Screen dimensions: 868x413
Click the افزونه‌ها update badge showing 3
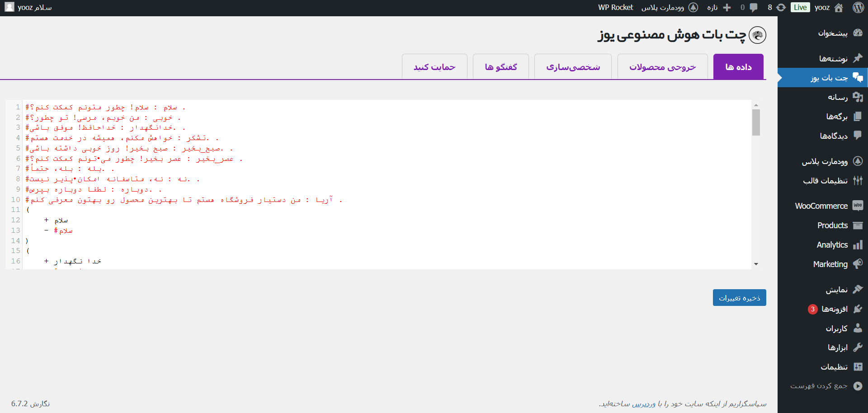coord(813,309)
